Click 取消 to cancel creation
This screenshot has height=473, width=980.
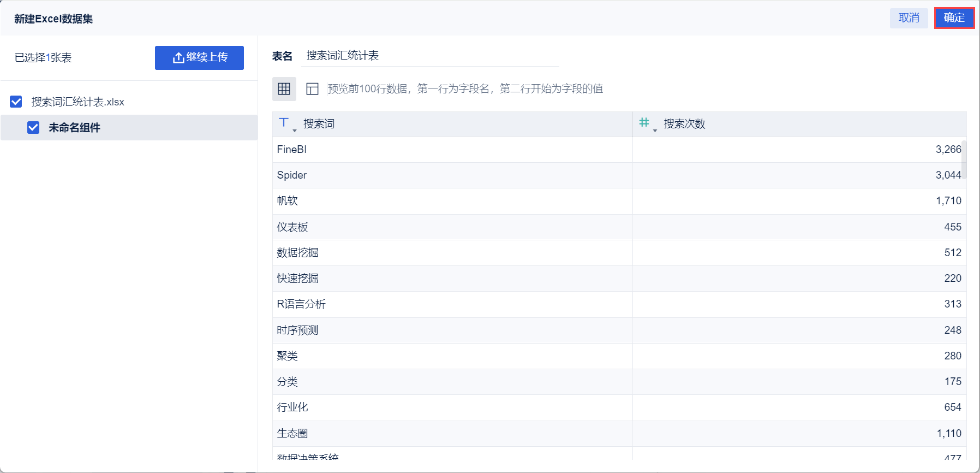pos(909,18)
